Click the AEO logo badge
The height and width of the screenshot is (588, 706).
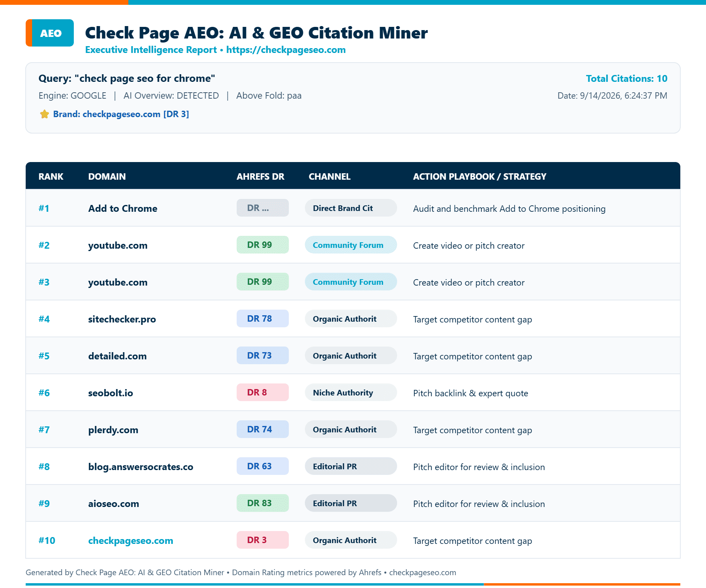click(x=50, y=33)
